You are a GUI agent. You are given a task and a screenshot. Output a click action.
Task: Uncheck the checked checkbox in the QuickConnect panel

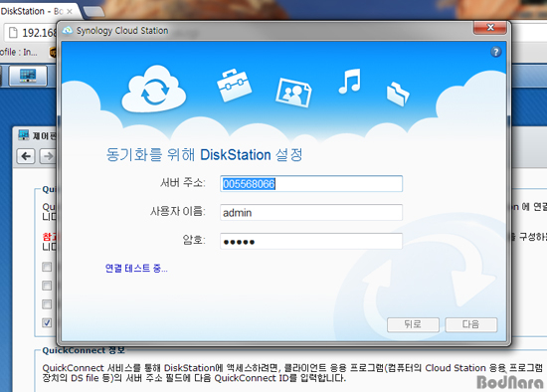tap(47, 322)
